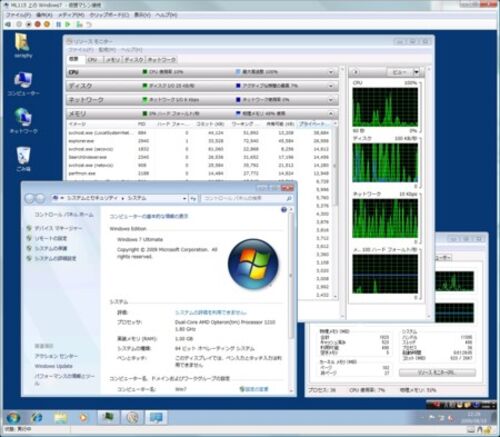
Task: Click the green Reset VM toolbar icon
Action: click(x=68, y=24)
